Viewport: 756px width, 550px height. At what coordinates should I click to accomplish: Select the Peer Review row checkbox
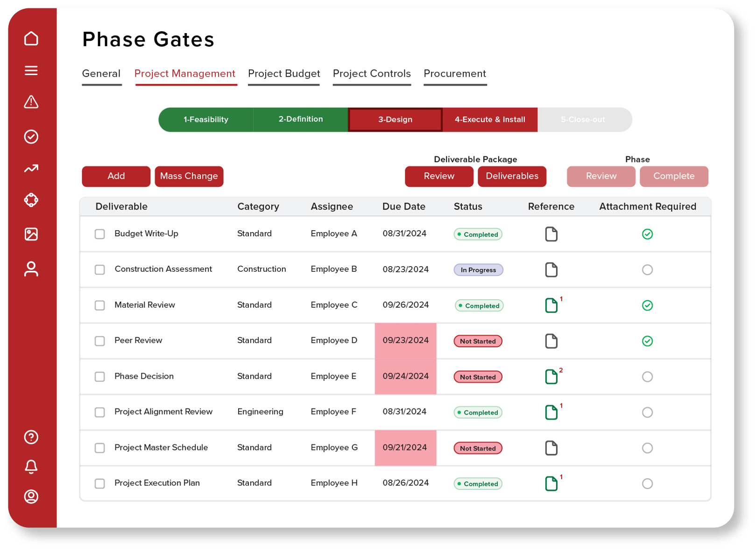pyautogui.click(x=100, y=341)
